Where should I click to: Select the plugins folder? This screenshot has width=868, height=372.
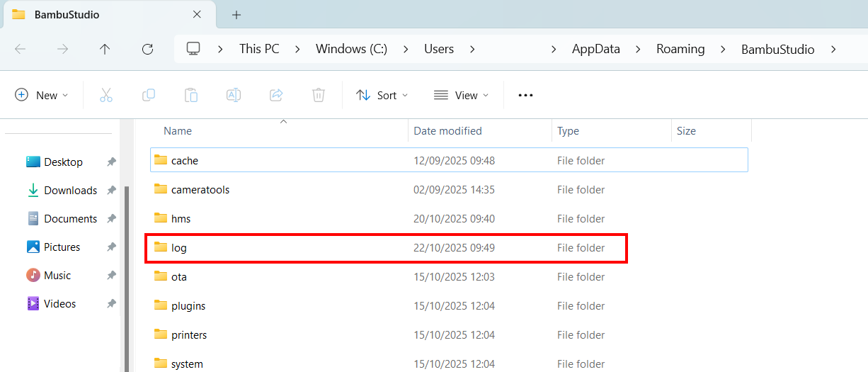point(449,305)
